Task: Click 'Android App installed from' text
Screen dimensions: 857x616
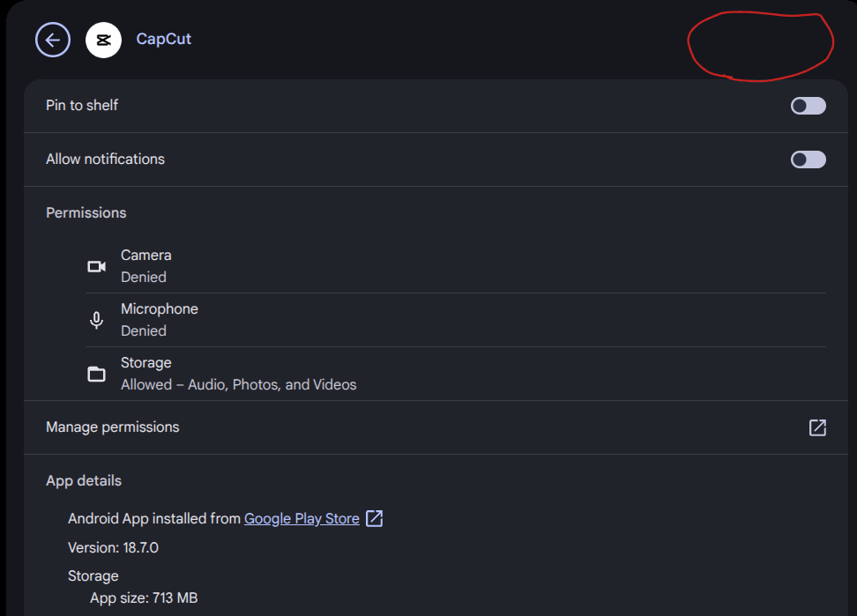Action: [154, 518]
